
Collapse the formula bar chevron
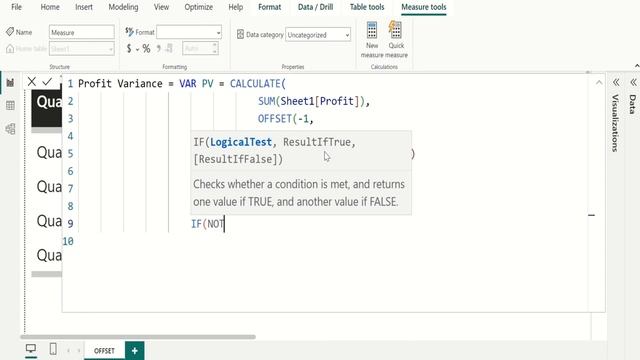[598, 83]
